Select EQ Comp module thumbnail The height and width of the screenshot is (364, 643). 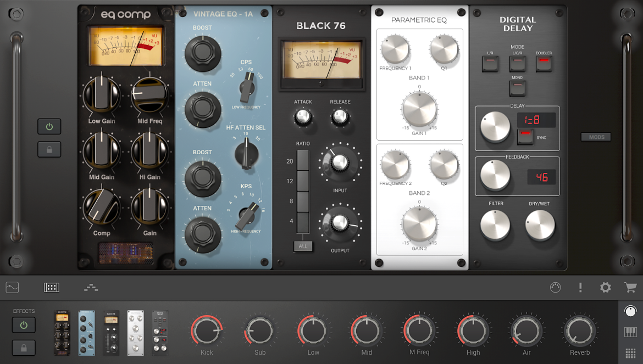tap(62, 333)
